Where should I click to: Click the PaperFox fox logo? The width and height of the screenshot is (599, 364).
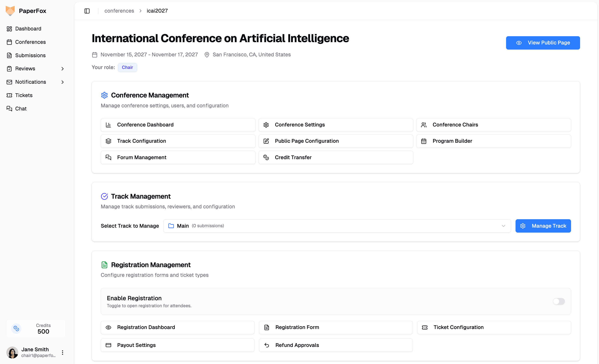(x=10, y=11)
